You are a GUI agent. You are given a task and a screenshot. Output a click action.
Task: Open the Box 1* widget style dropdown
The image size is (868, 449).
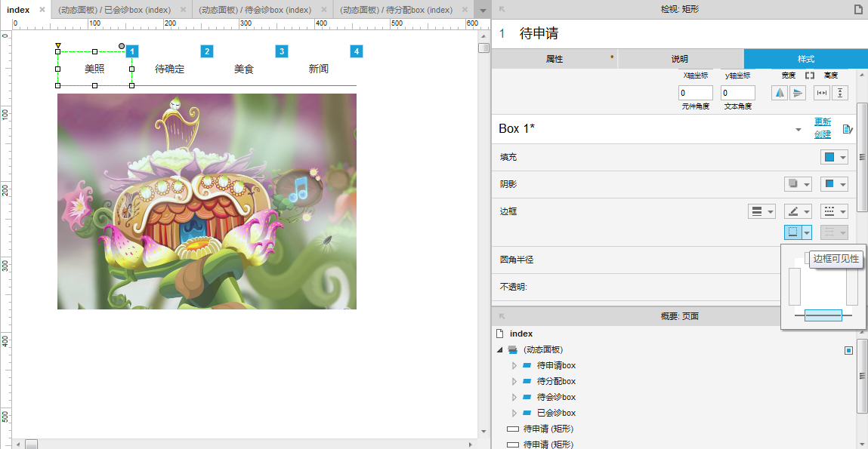coord(798,129)
